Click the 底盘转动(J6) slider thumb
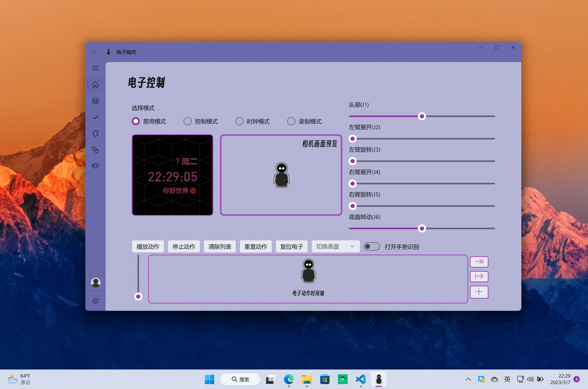The image size is (588, 389). [x=422, y=228]
